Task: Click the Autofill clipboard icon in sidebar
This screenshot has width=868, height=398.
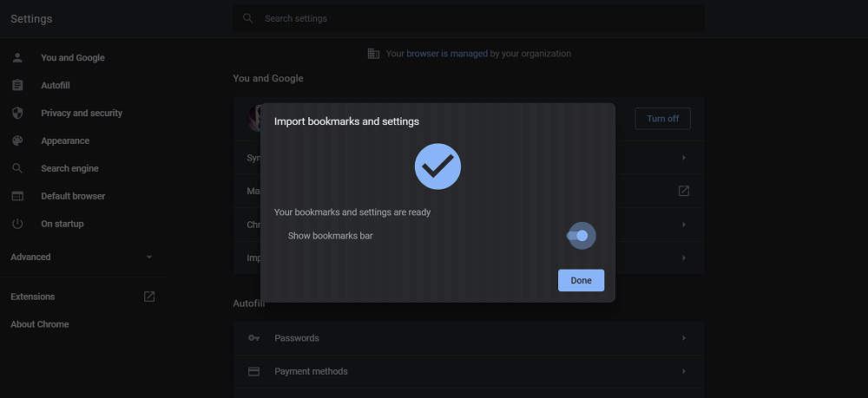Action: [x=17, y=85]
